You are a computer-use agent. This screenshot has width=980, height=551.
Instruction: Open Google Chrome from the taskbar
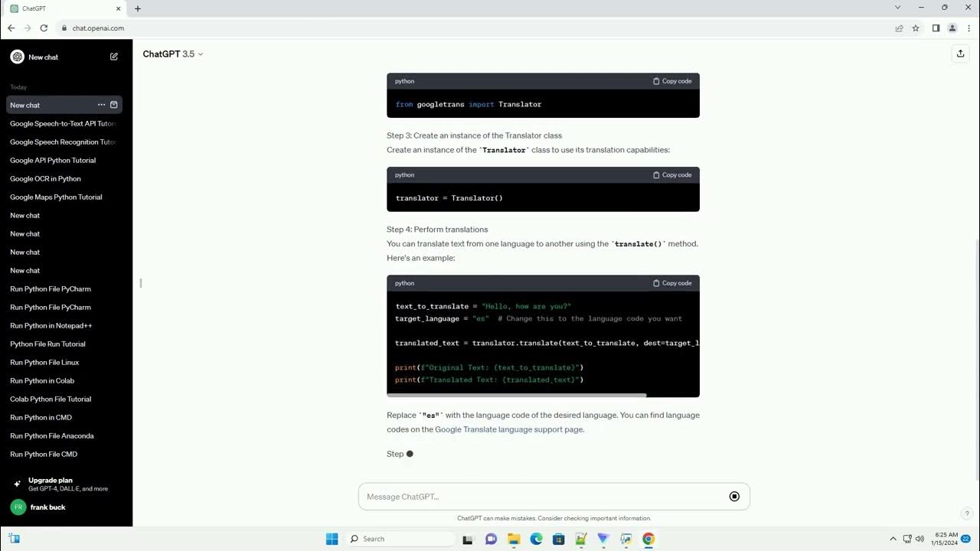[648, 539]
